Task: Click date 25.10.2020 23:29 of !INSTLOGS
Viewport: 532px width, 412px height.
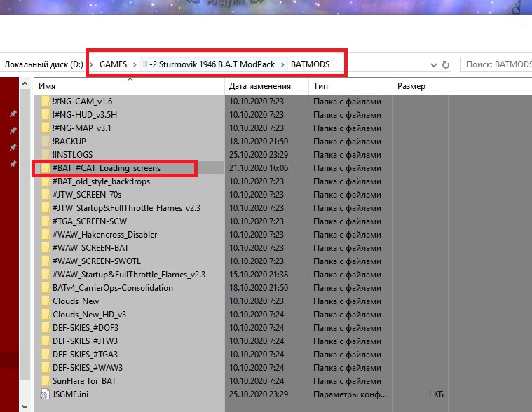Action: pos(259,155)
